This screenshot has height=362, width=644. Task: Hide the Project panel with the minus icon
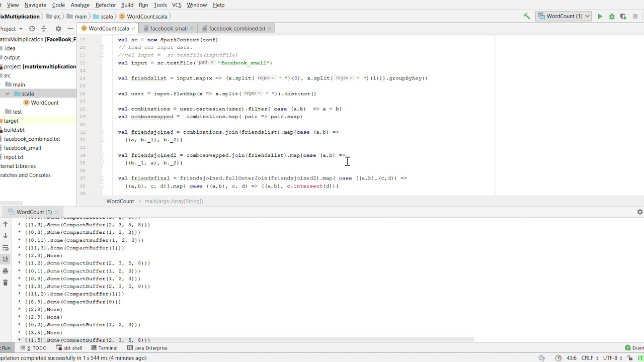tap(70, 29)
